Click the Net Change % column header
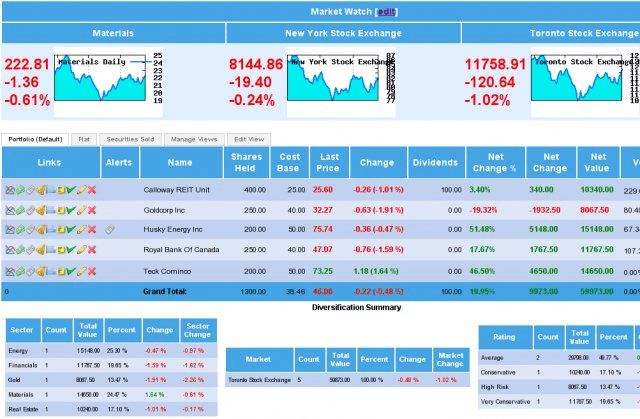 tap(495, 162)
